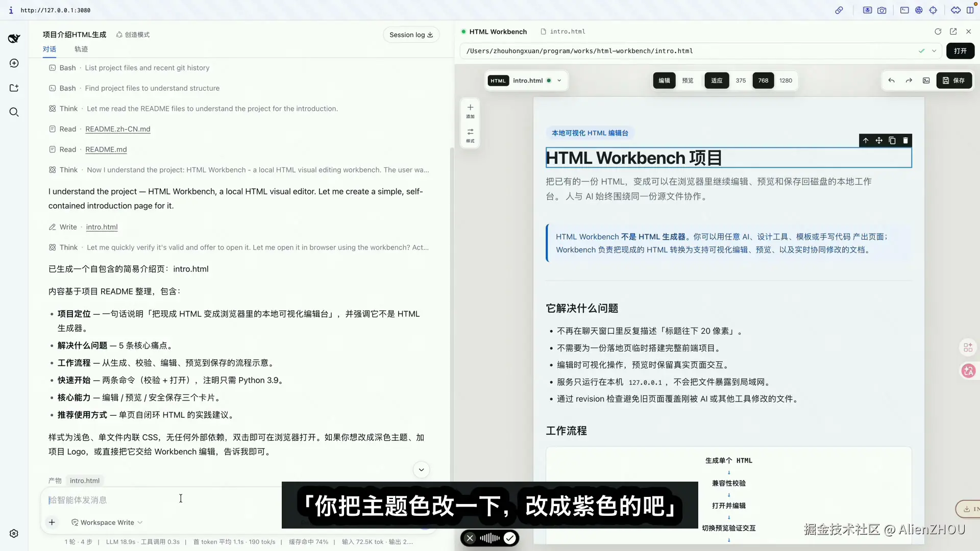Screen dimensions: 980x551
Task: Click the link icon in the top bar
Action: click(x=839, y=10)
